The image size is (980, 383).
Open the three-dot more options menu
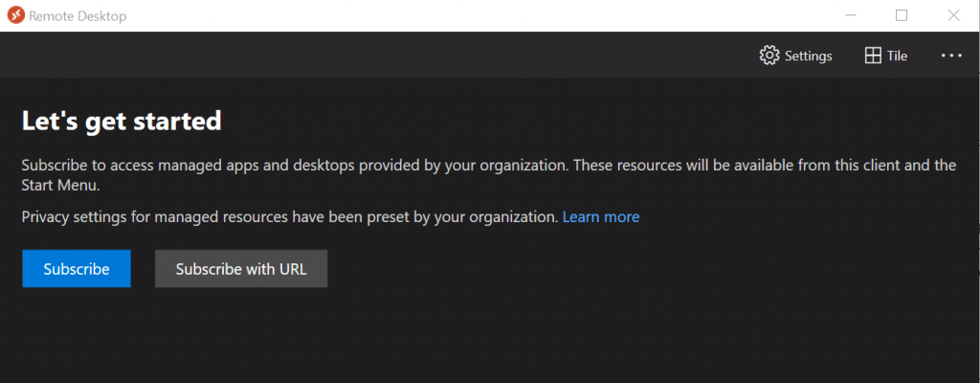[951, 56]
